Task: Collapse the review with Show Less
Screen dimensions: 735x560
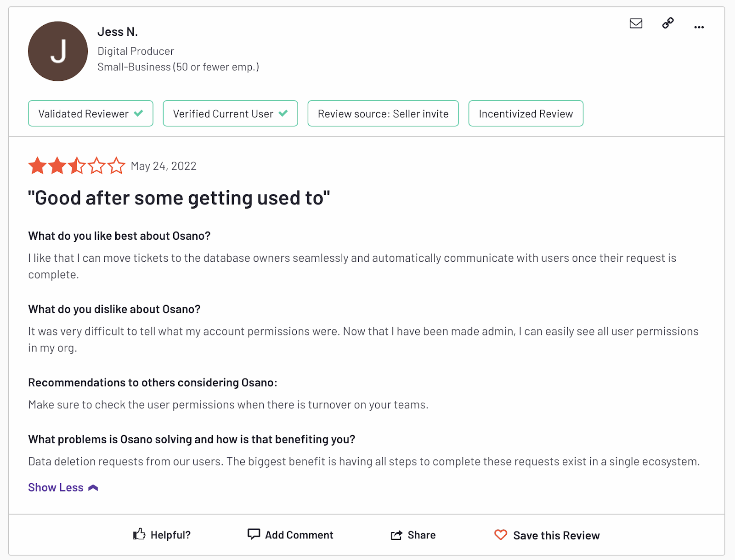Action: 56,487
